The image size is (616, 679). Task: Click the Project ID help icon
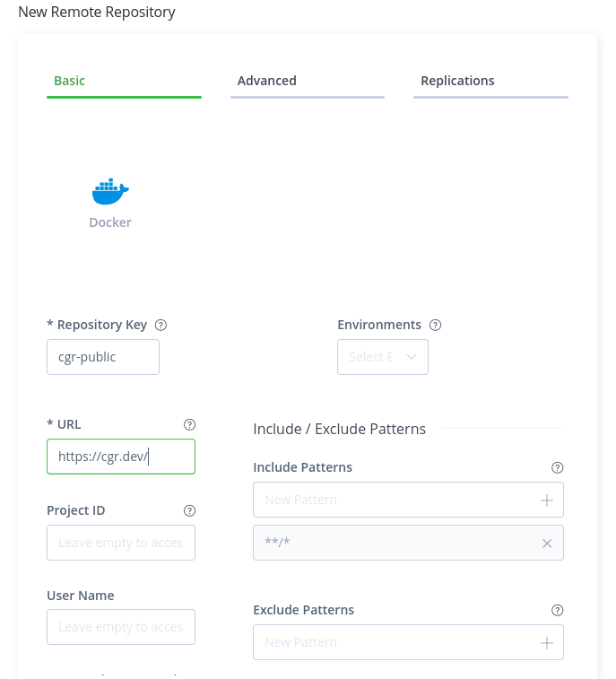click(x=189, y=510)
